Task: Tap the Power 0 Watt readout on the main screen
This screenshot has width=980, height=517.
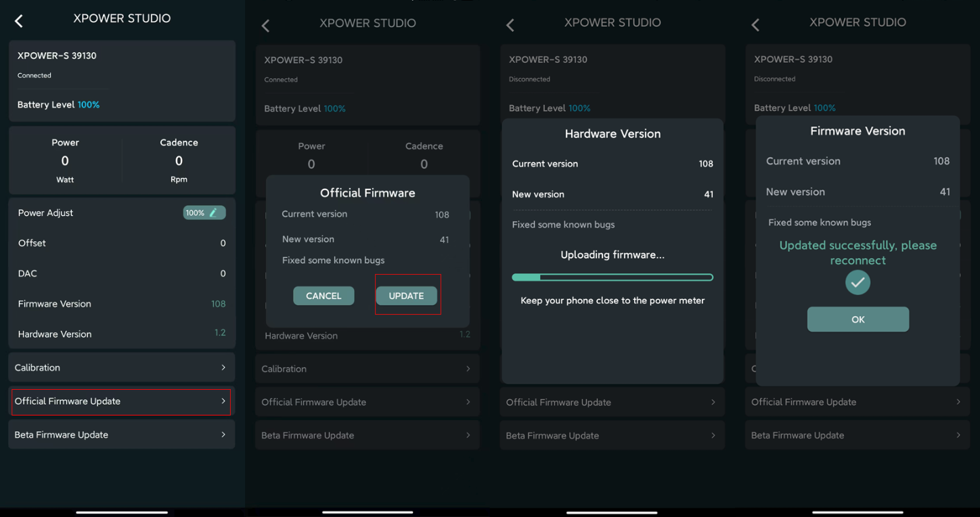Action: click(x=65, y=161)
